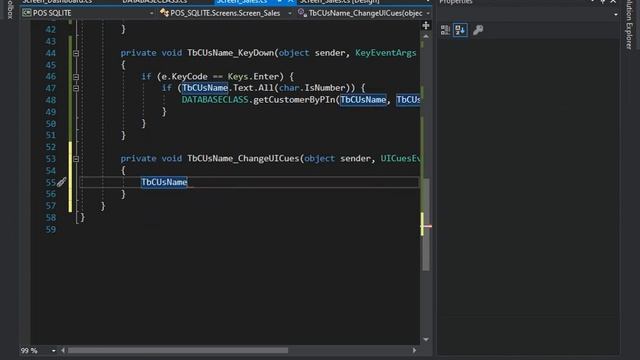Switch to the Screen_Dashboard.cs tab

click(x=57, y=2)
